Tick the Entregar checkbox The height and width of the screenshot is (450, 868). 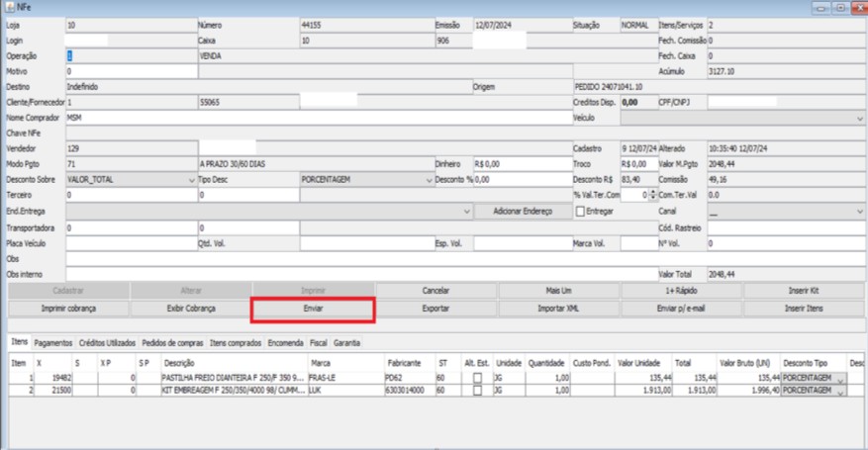[580, 212]
